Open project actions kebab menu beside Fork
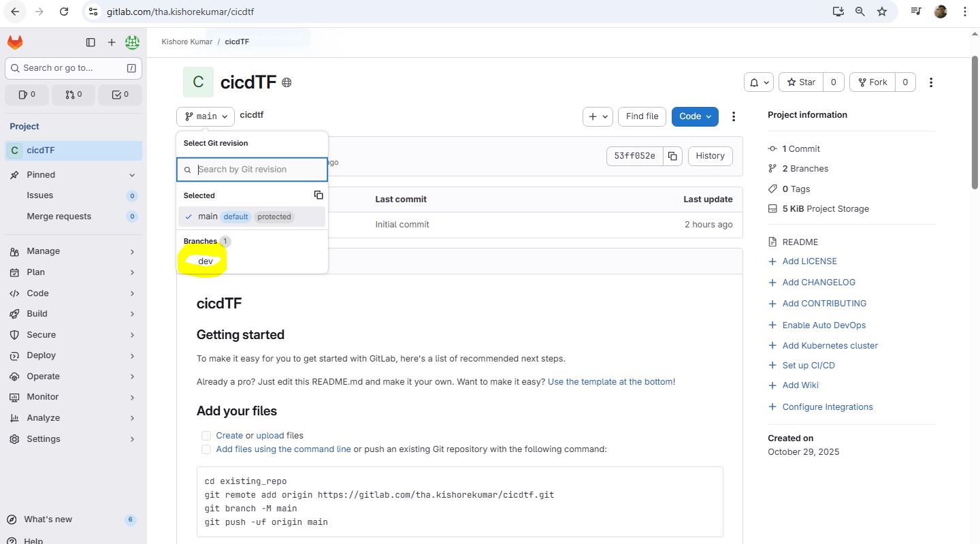The image size is (980, 544). [931, 82]
